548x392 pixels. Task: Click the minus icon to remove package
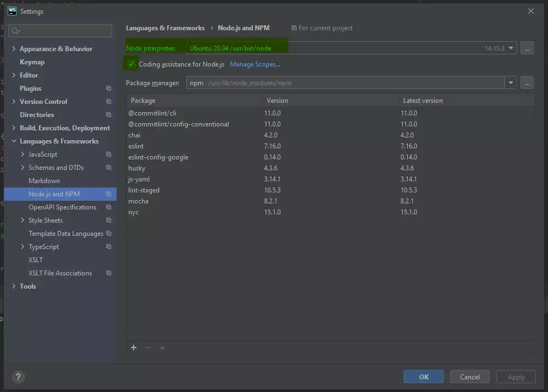148,347
